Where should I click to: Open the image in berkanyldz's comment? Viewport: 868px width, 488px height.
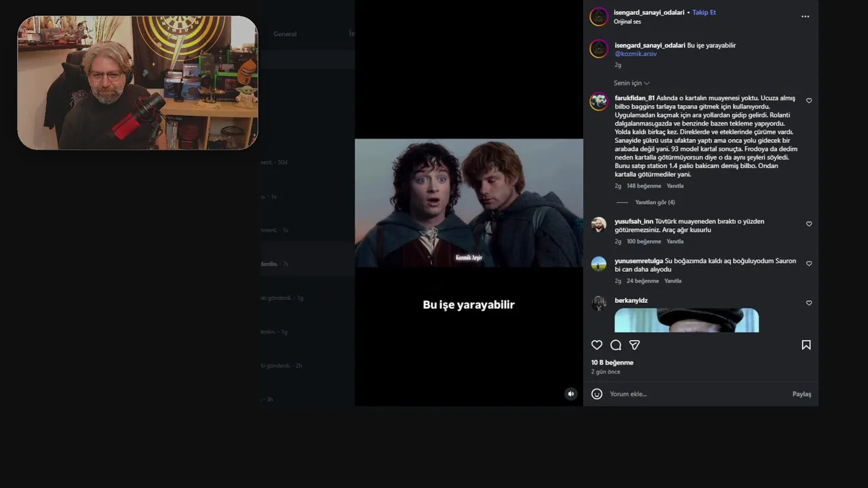click(x=687, y=321)
